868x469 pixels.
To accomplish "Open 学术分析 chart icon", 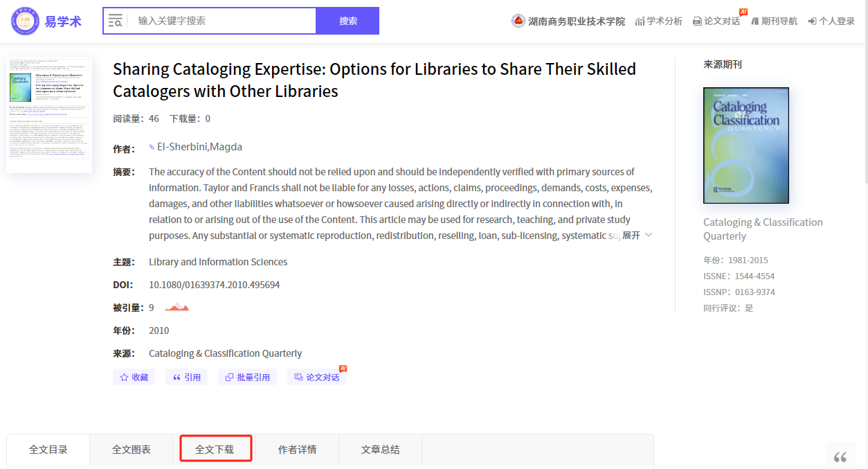I will (640, 21).
